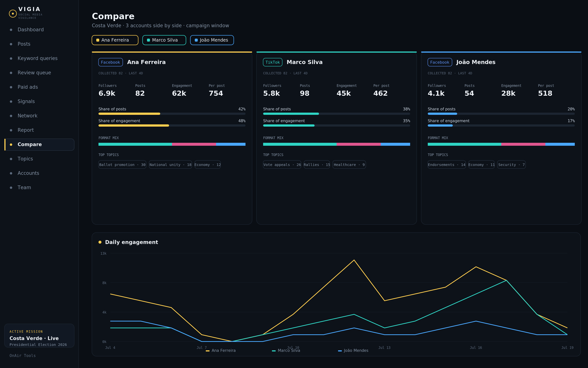
Task: Click the OnAir Tools footer link
Action: click(x=23, y=356)
